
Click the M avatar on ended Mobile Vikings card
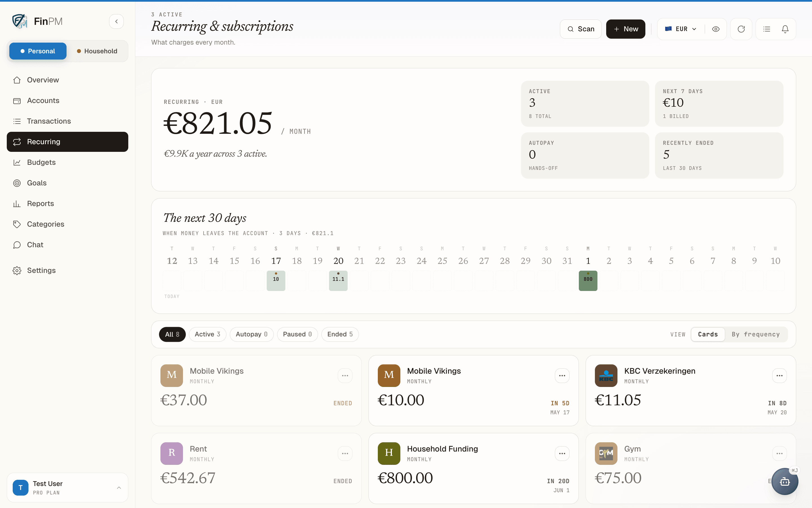click(171, 376)
